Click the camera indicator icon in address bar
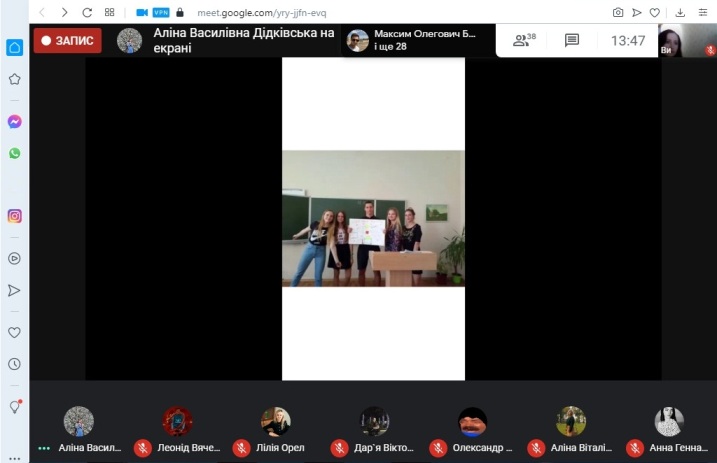The width and height of the screenshot is (717, 463). [x=142, y=12]
